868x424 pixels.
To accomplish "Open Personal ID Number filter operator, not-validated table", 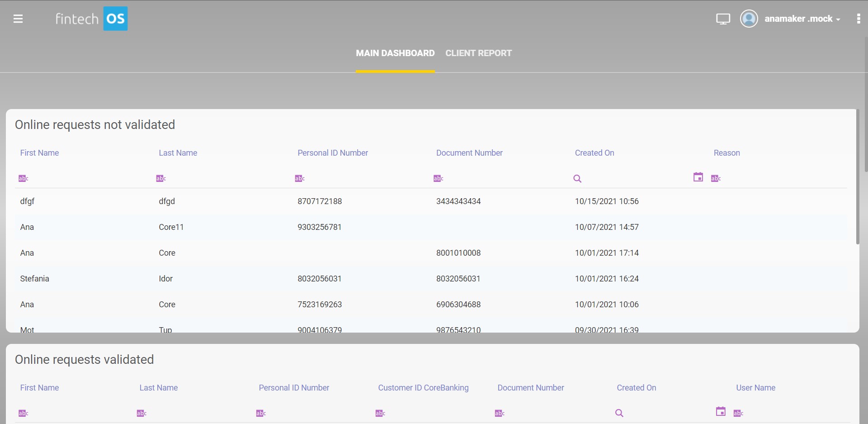I will tap(300, 179).
